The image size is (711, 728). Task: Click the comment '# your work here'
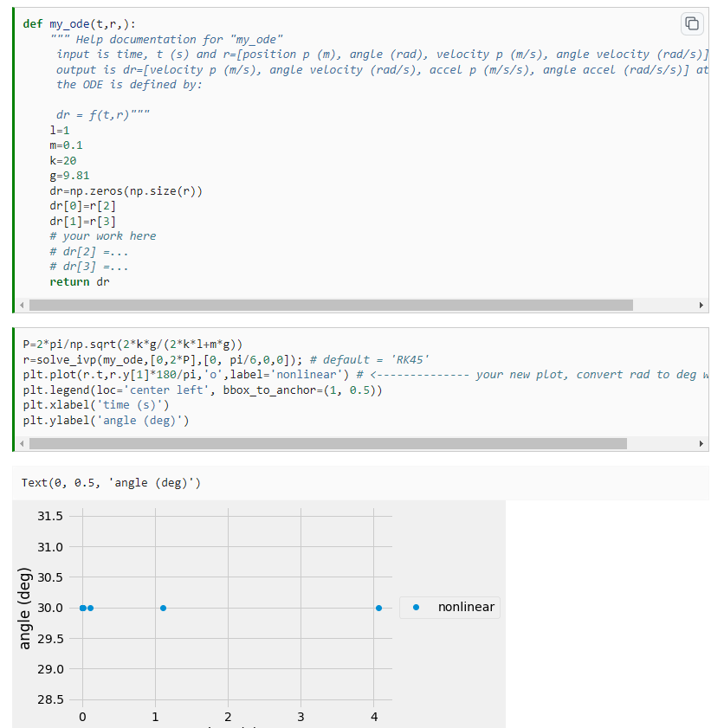tap(103, 236)
